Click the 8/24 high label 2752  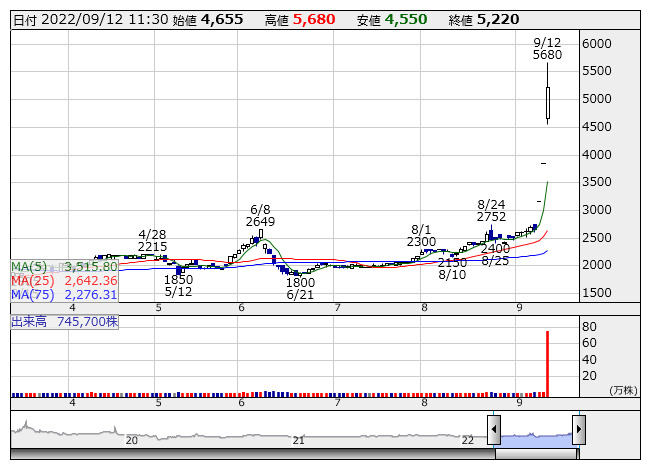coord(491,216)
